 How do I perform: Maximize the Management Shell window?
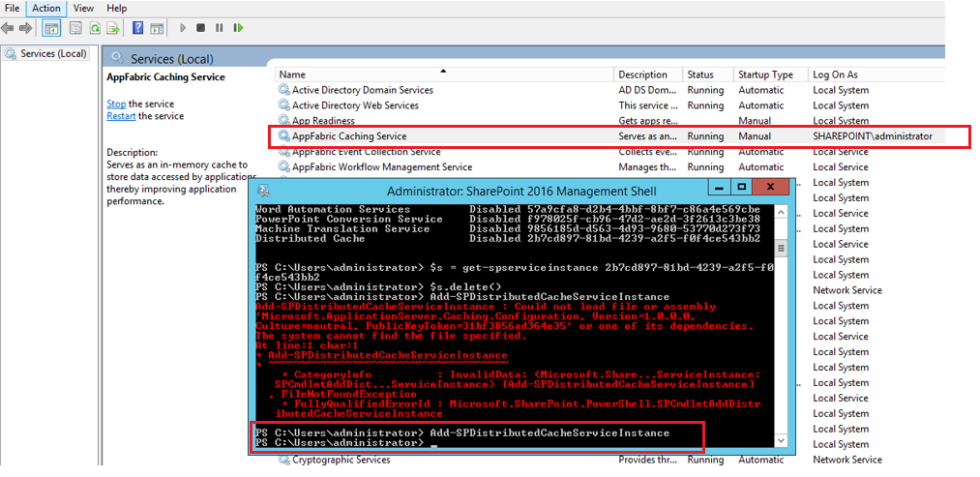(741, 187)
